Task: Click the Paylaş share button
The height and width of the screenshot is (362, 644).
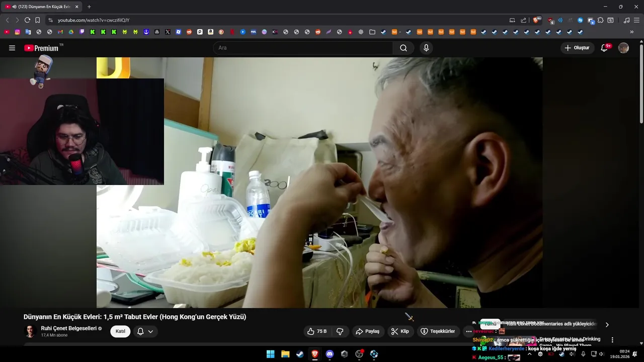Action: [x=367, y=331]
